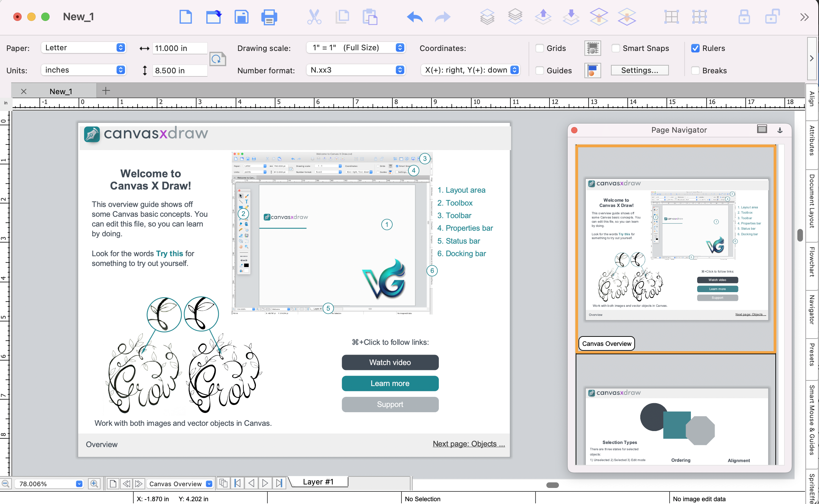Click the Open file icon
Screen dimensions: 819x504
214,17
